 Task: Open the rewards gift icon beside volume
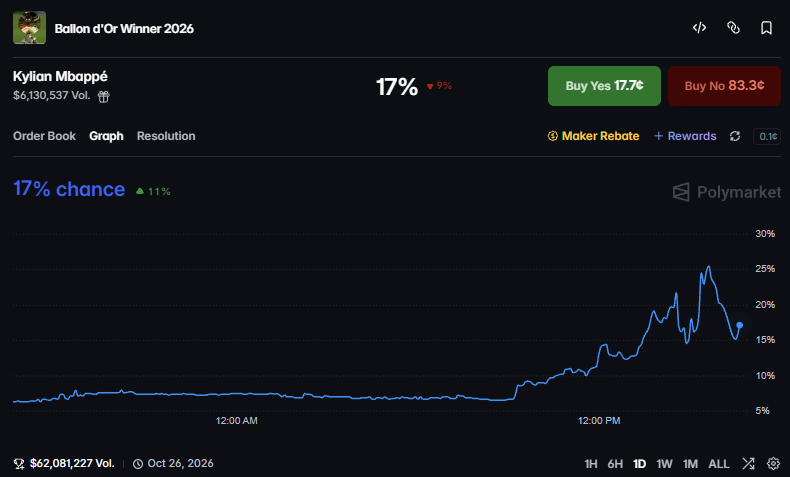click(103, 96)
